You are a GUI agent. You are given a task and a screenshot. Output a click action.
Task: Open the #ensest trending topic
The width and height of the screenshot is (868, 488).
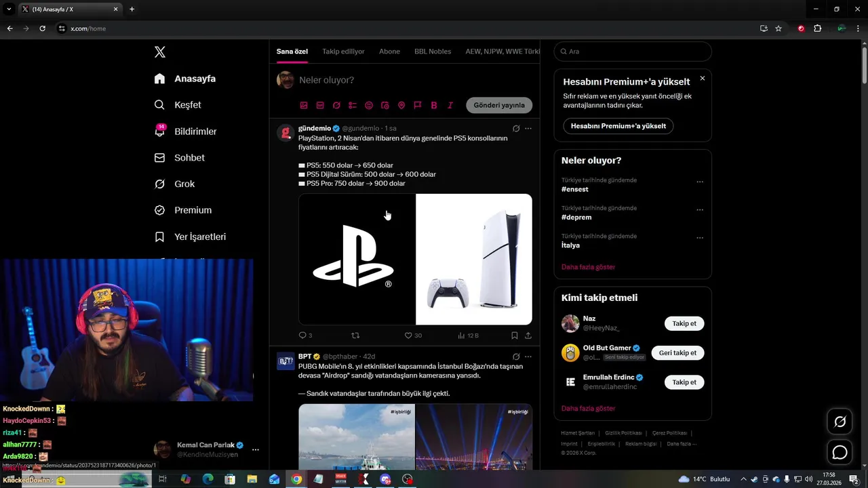575,190
